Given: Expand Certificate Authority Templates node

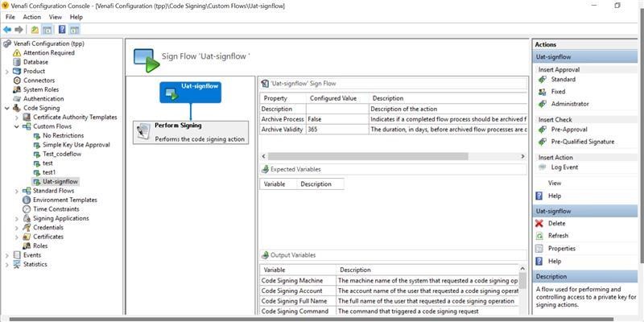Looking at the screenshot, I should 17,118.
